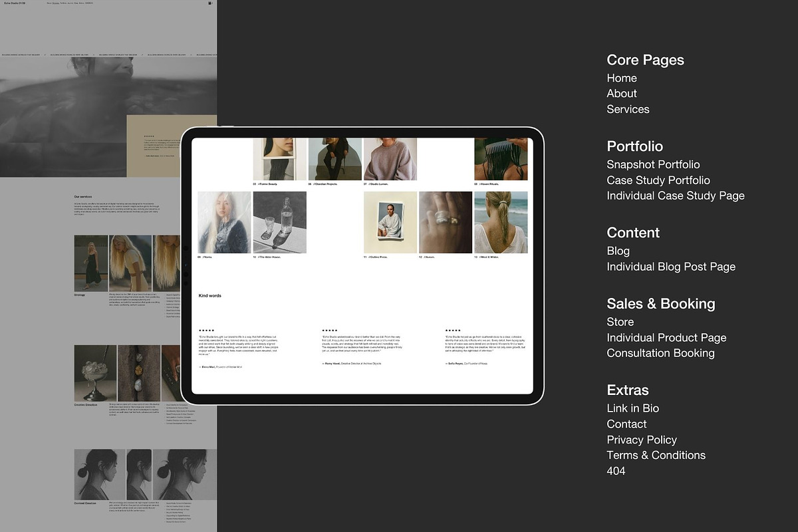Click the Kind words heading

click(210, 295)
